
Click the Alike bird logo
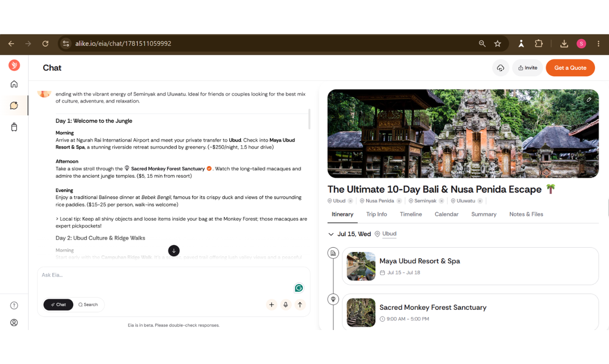pyautogui.click(x=14, y=65)
